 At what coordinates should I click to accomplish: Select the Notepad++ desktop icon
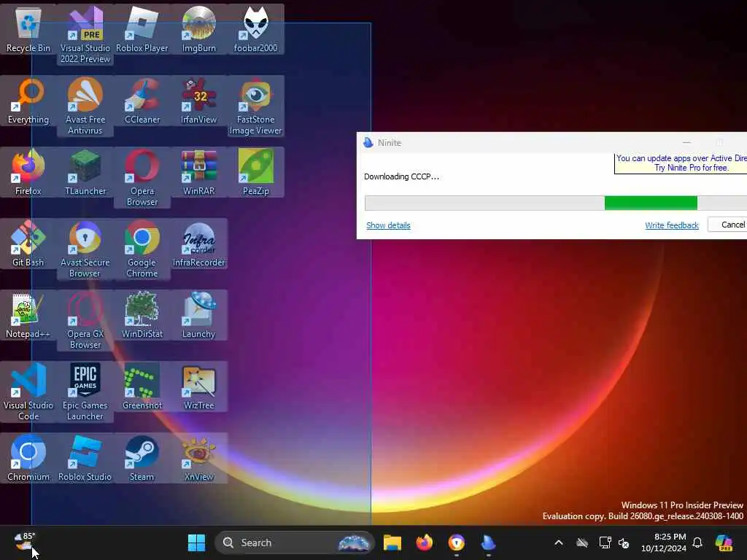click(28, 315)
